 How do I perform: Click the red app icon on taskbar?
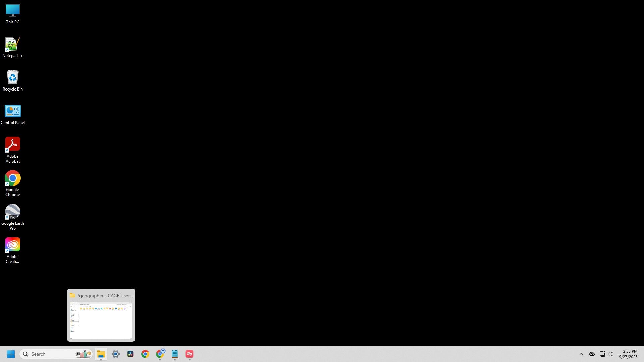pos(190,354)
